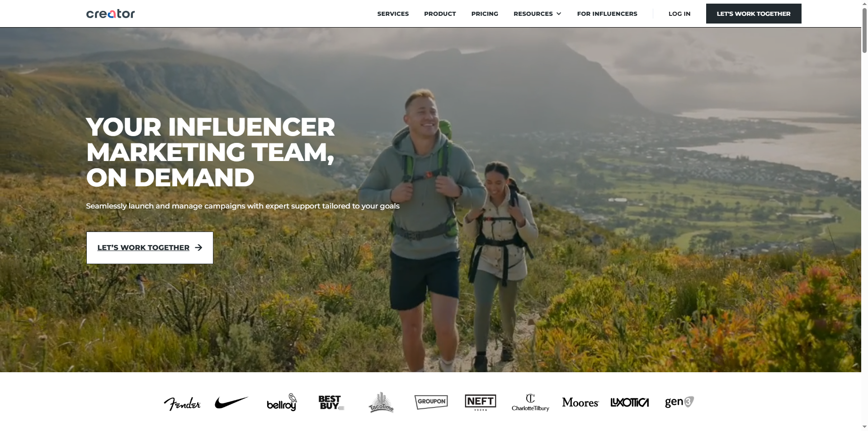Visit the For Influencers link
Screen dimensions: 868x431
pos(607,14)
